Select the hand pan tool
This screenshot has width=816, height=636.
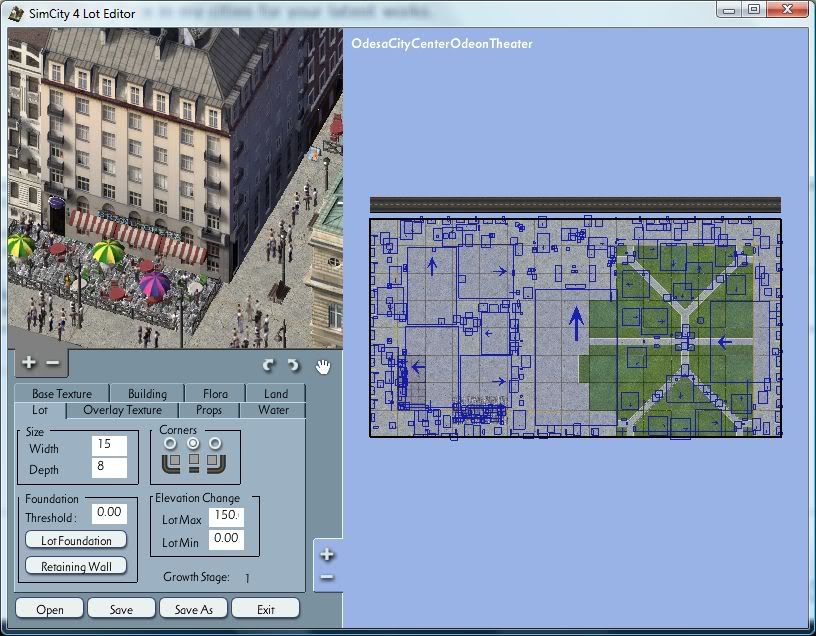(x=323, y=367)
